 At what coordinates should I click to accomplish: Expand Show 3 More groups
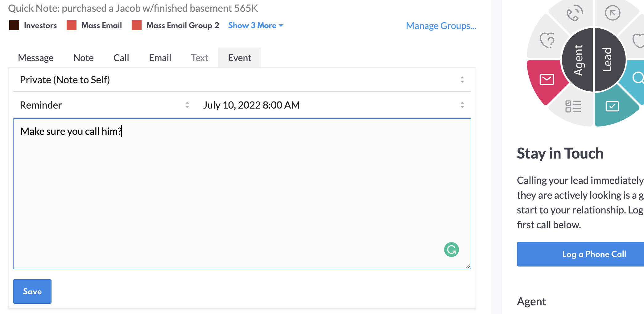tap(256, 25)
